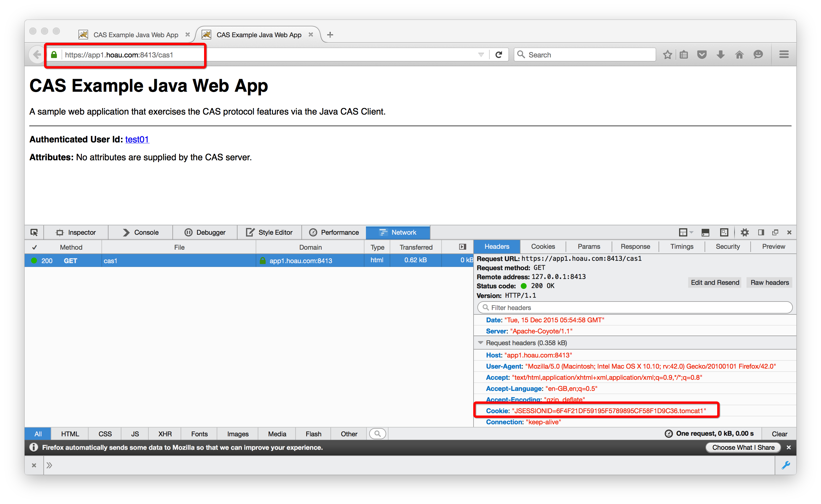The width and height of the screenshot is (821, 504).
Task: Open the URL bar history dropdown
Action: tap(481, 55)
